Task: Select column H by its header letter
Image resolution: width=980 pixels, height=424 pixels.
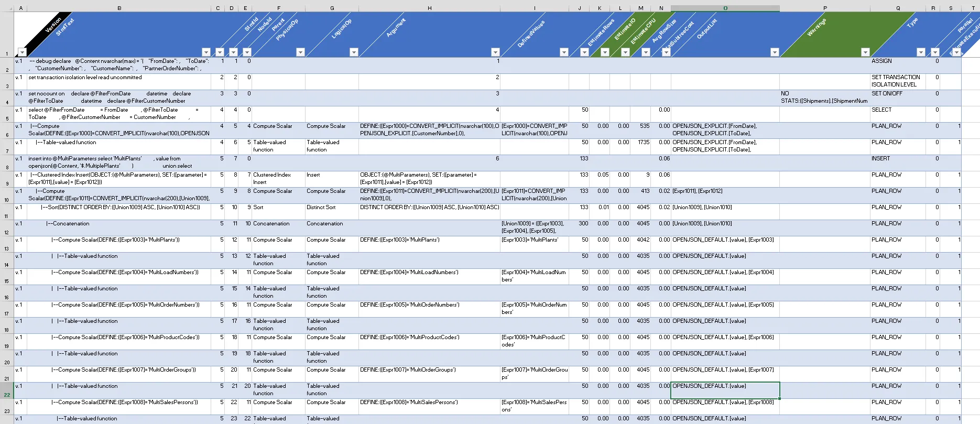Action: 430,8
